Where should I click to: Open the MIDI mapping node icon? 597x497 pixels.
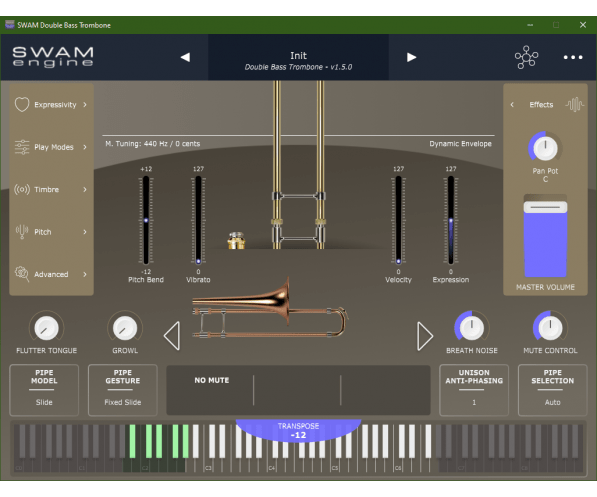[527, 57]
